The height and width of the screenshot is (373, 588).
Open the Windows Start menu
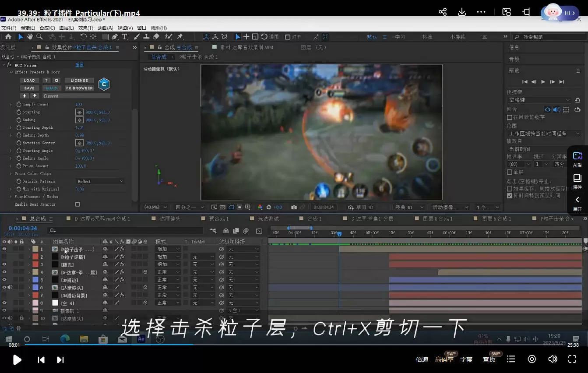click(x=8, y=339)
